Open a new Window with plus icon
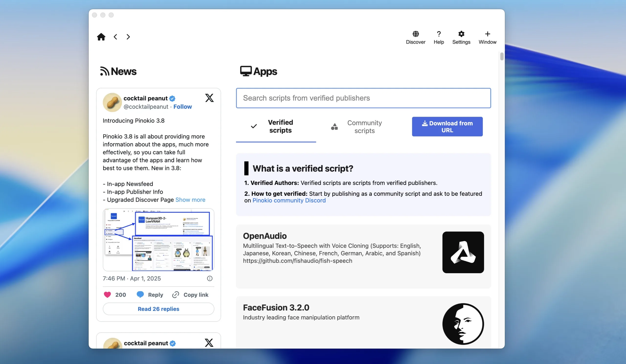 [487, 34]
